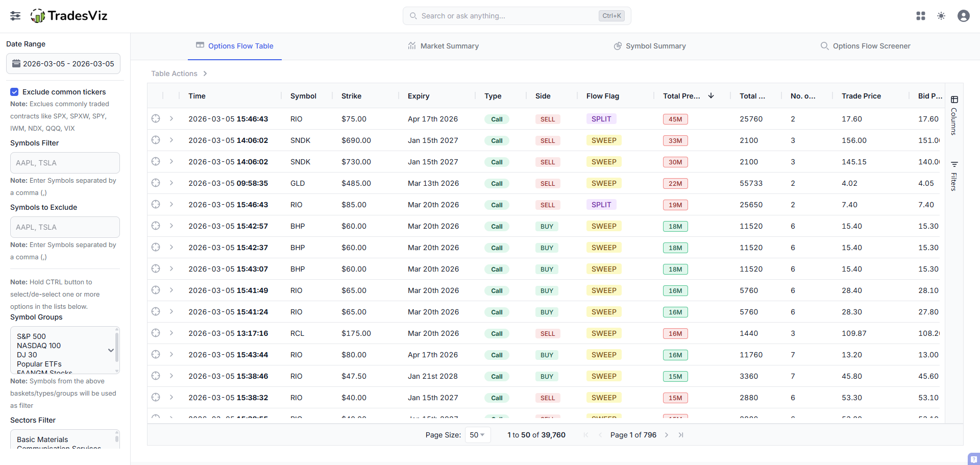Click the 45M premium badge for RIO
The height and width of the screenshot is (465, 980).
675,119
